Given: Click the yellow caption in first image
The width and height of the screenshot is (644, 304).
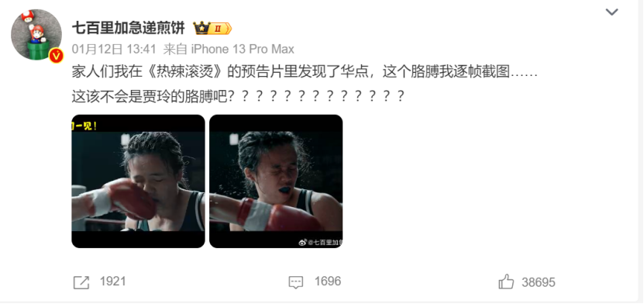Looking at the screenshot, I should [84, 126].
